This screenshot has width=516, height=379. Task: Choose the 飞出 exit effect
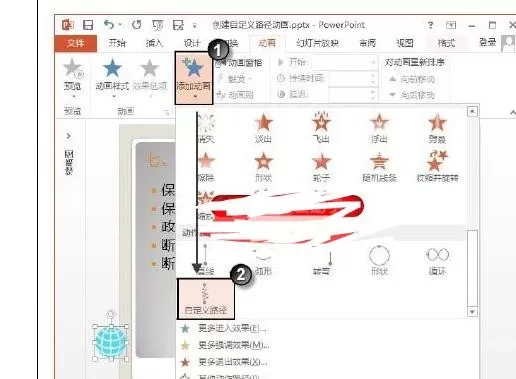[x=321, y=128]
